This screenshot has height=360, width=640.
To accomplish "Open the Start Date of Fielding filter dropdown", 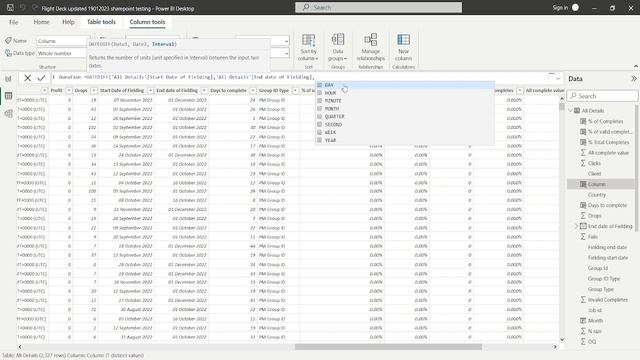I will [x=150, y=91].
